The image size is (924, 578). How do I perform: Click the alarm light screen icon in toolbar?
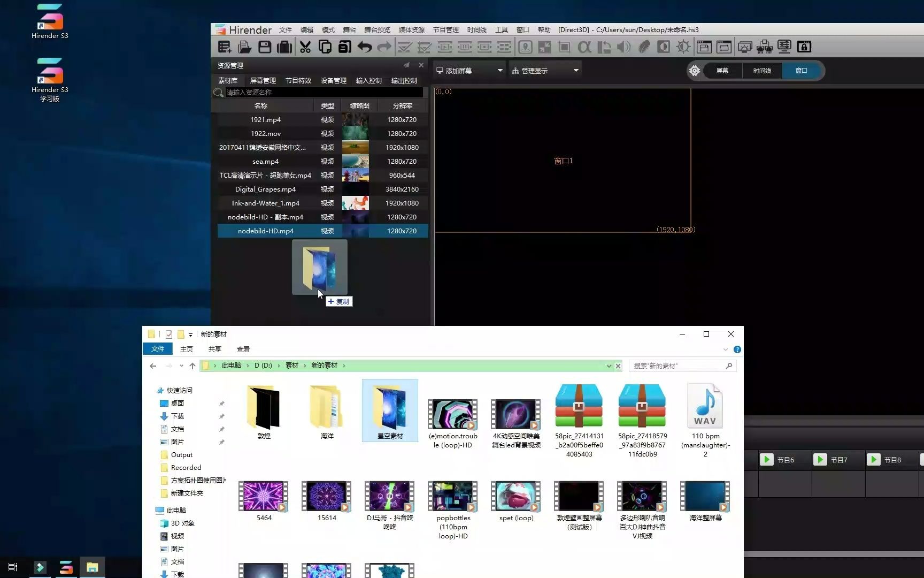tap(745, 47)
